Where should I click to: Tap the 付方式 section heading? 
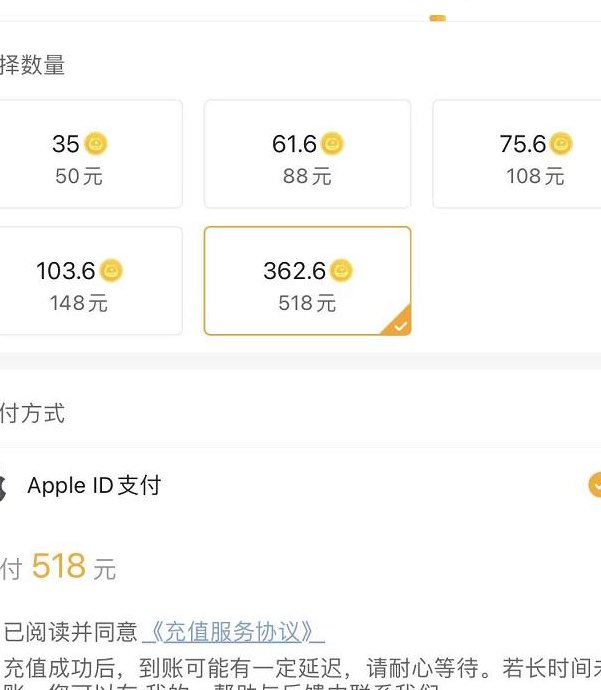pyautogui.click(x=32, y=413)
